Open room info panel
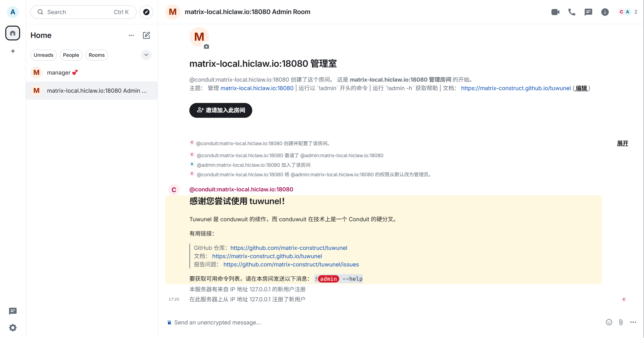This screenshot has width=644, height=338. [605, 12]
